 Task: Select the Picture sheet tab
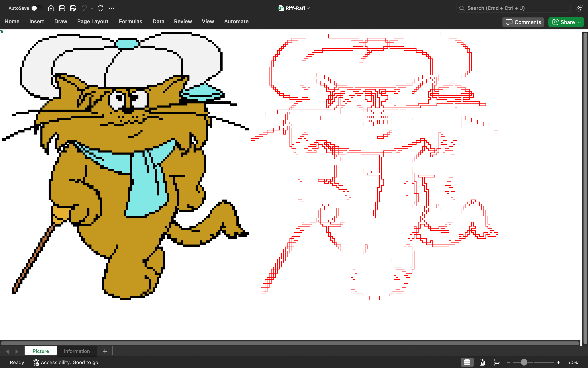pyautogui.click(x=41, y=351)
